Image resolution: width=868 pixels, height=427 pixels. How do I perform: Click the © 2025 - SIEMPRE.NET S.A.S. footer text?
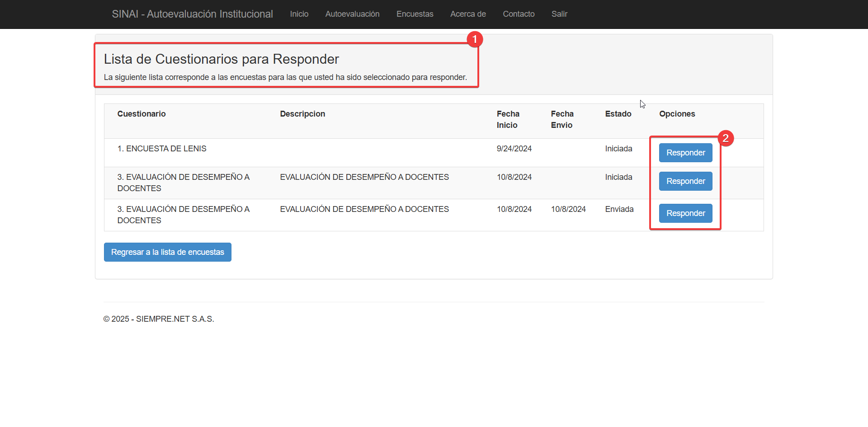[159, 319]
